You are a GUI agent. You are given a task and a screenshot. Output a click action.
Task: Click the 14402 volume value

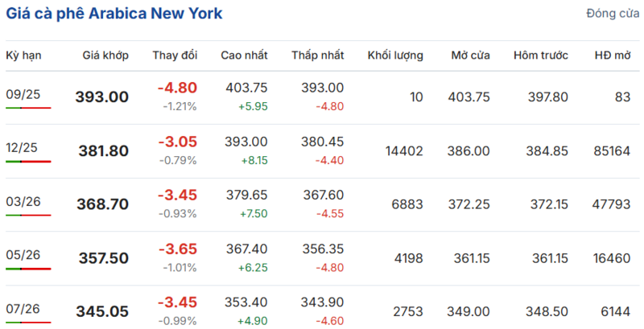click(x=404, y=150)
